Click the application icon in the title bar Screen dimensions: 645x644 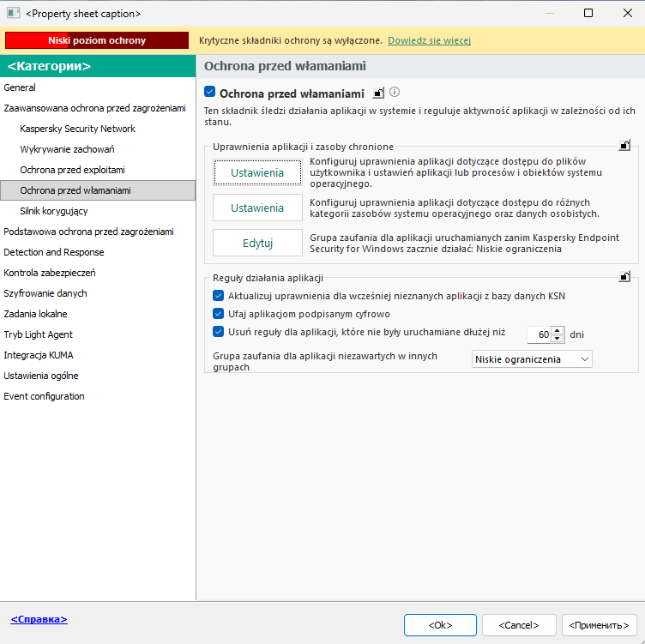(x=13, y=14)
